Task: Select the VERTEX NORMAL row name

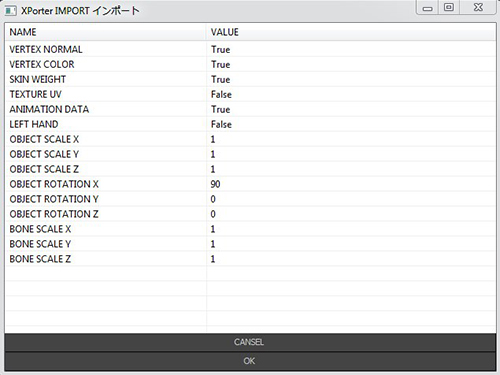Action: point(46,49)
